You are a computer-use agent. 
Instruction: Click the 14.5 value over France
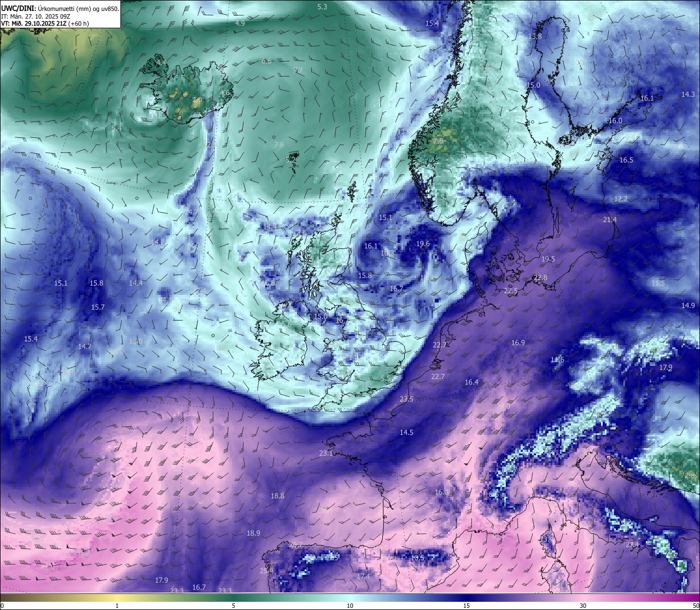(406, 432)
